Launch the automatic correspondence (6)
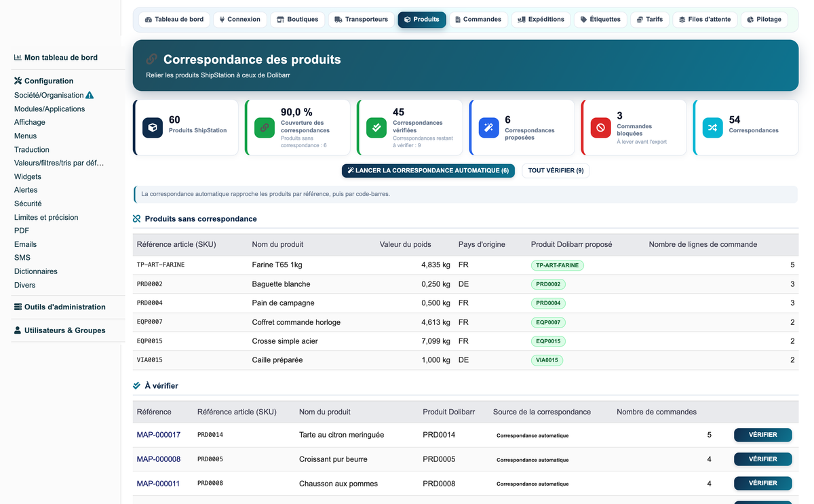Viewport: 814px width, 504px height. (428, 171)
